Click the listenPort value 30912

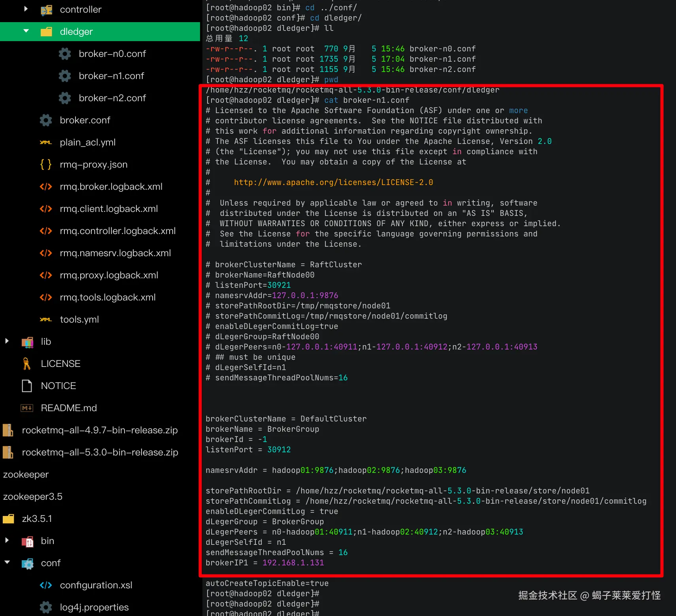[x=279, y=450]
